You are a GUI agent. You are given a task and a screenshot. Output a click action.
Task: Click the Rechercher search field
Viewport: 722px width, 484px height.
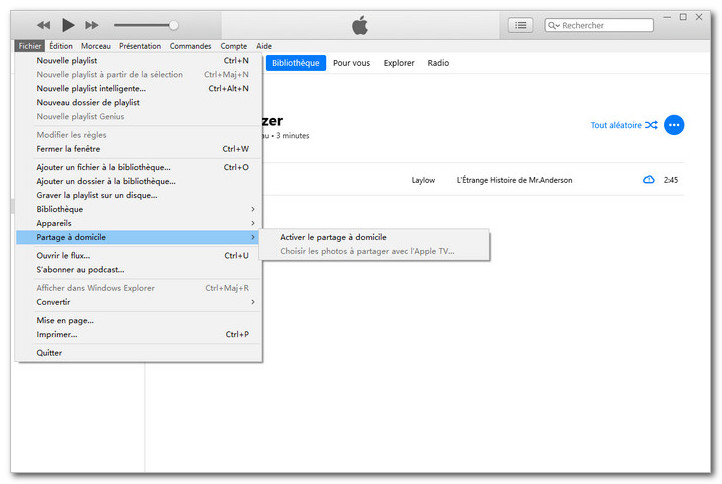599,25
